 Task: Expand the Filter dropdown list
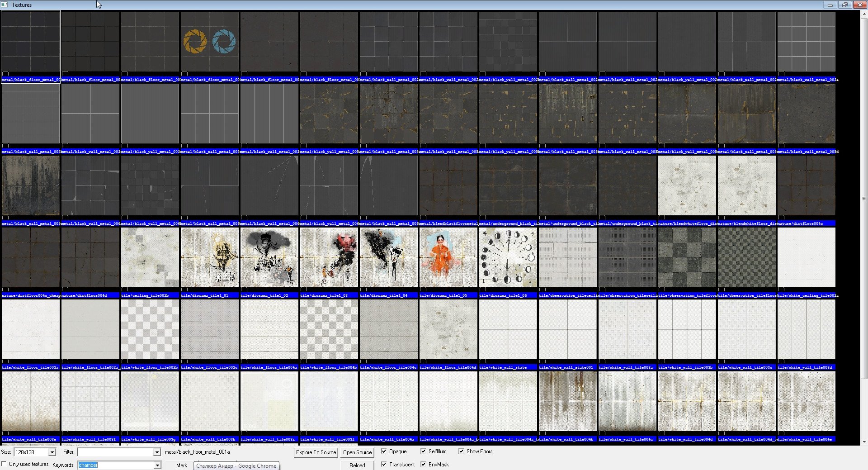tap(157, 452)
